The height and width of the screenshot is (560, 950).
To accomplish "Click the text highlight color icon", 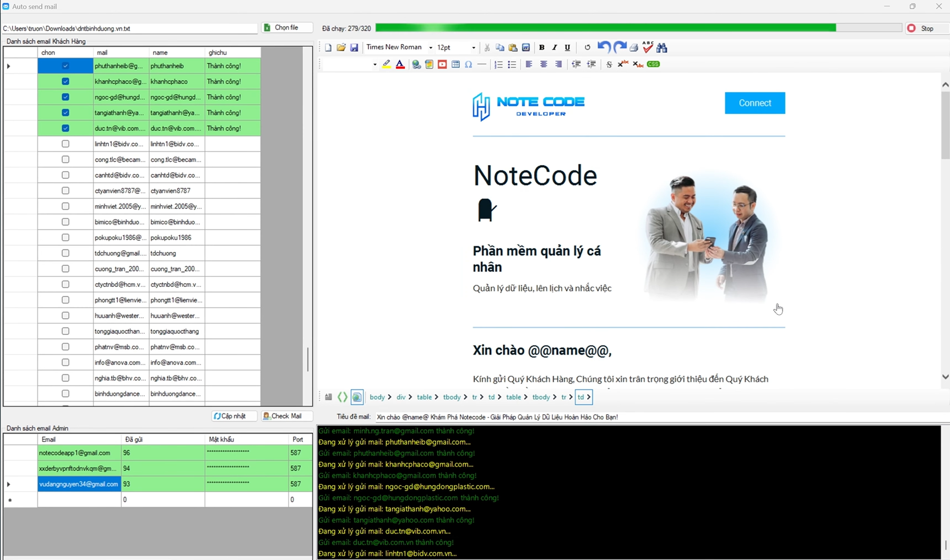I will pyautogui.click(x=387, y=64).
